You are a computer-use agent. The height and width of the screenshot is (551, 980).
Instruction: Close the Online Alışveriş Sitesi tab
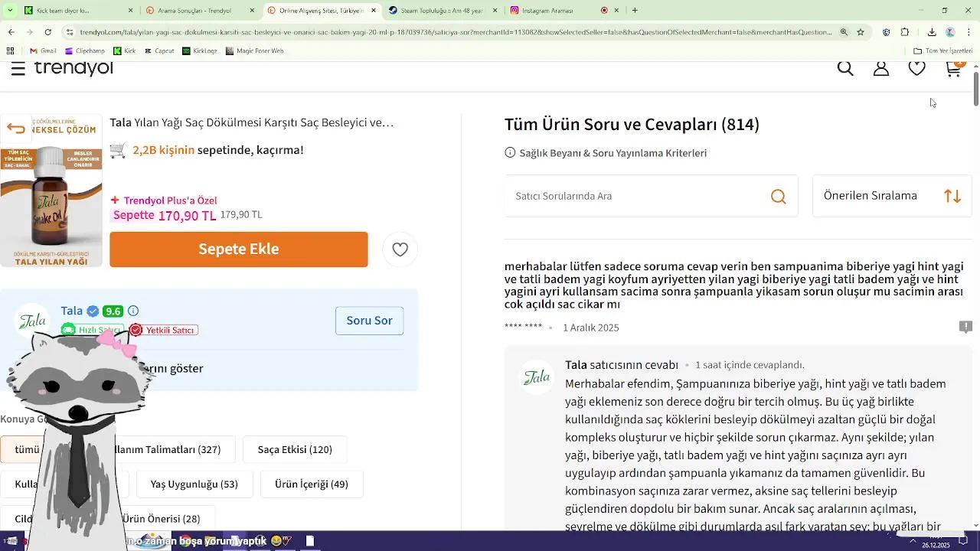point(374,10)
